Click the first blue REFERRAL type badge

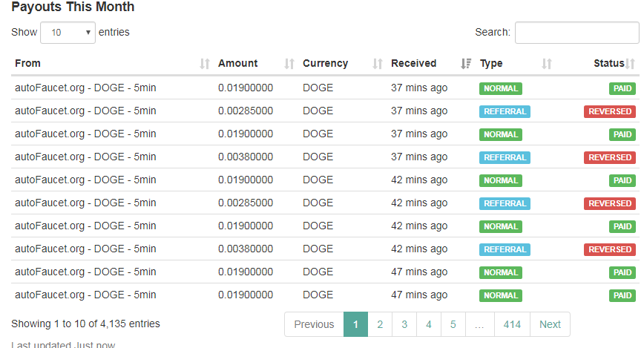(x=505, y=111)
